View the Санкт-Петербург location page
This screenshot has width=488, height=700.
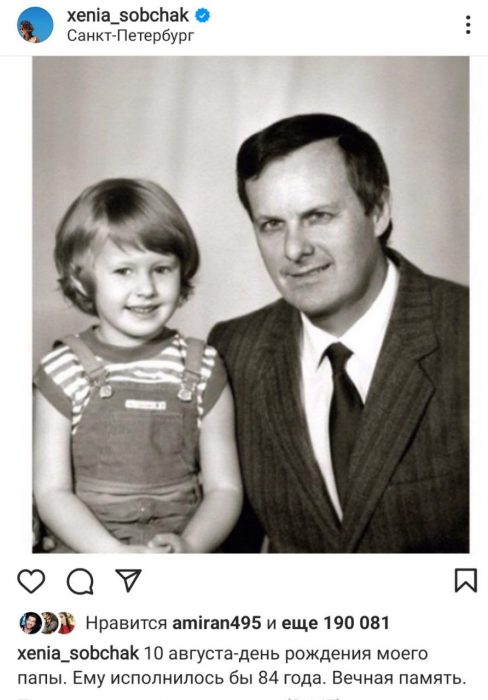tap(130, 35)
